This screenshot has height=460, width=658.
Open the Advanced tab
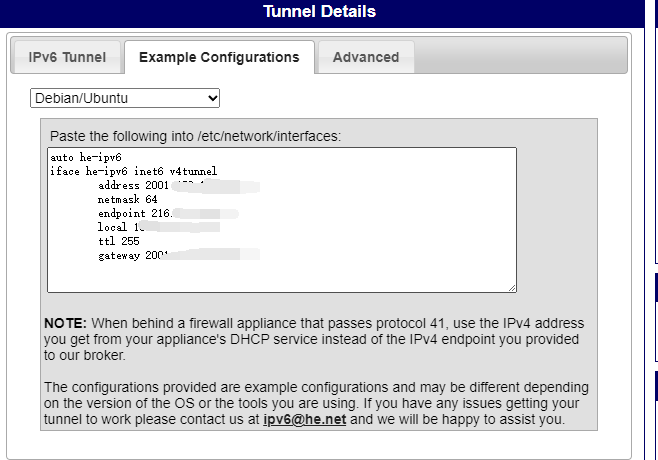pos(366,57)
